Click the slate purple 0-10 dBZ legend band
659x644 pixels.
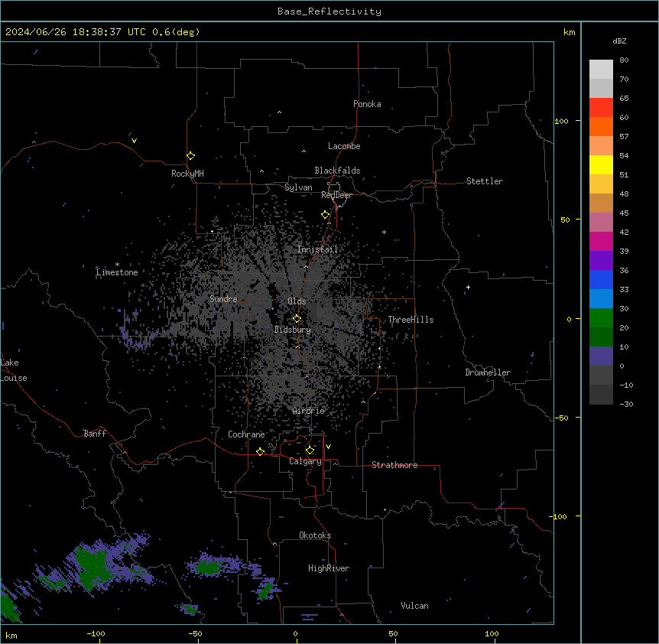601,356
